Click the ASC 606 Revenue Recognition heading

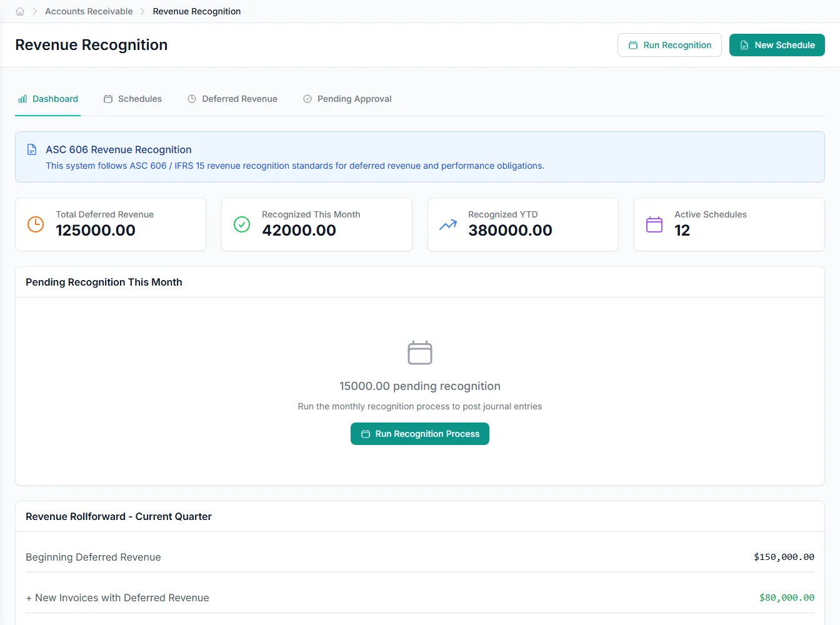[119, 149]
